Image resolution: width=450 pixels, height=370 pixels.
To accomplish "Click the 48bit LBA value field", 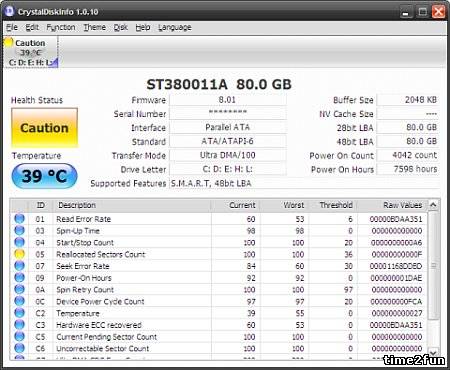I will tap(408, 141).
